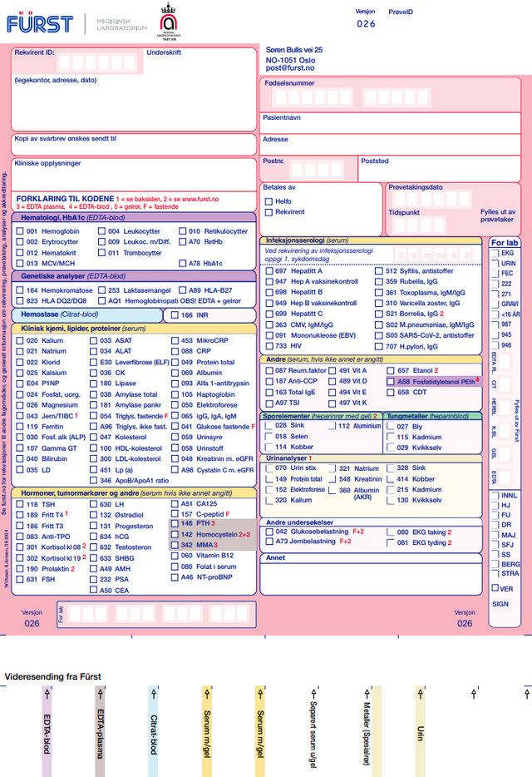Click the Genetiske analyser section header

(134, 276)
